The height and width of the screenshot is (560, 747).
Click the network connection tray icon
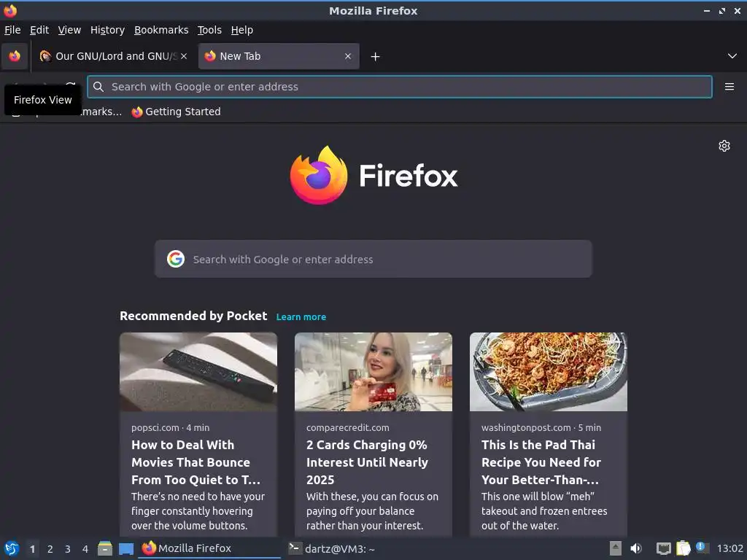663,548
